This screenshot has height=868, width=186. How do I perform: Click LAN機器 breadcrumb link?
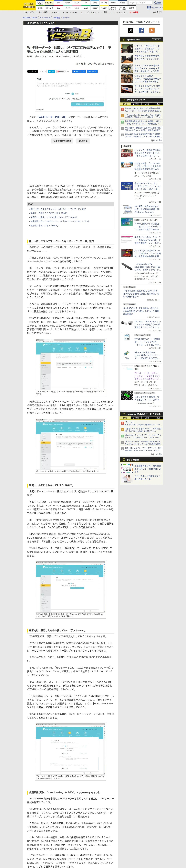coord(56,18)
